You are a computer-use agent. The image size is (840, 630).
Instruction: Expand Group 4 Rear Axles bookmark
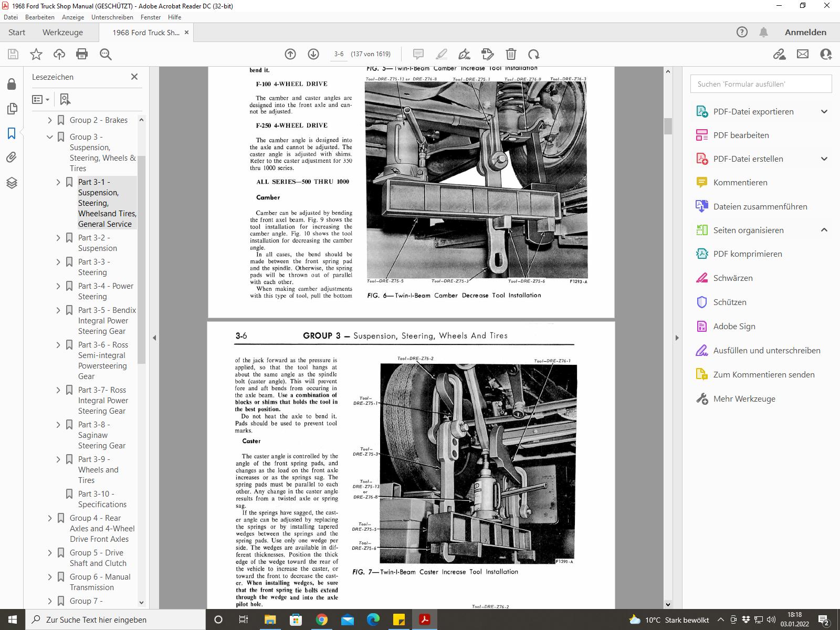[50, 518]
